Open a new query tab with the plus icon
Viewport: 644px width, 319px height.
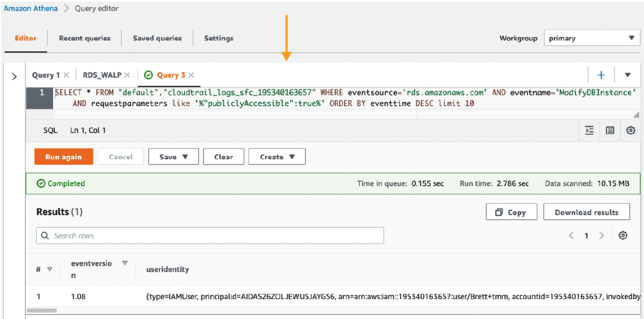602,75
